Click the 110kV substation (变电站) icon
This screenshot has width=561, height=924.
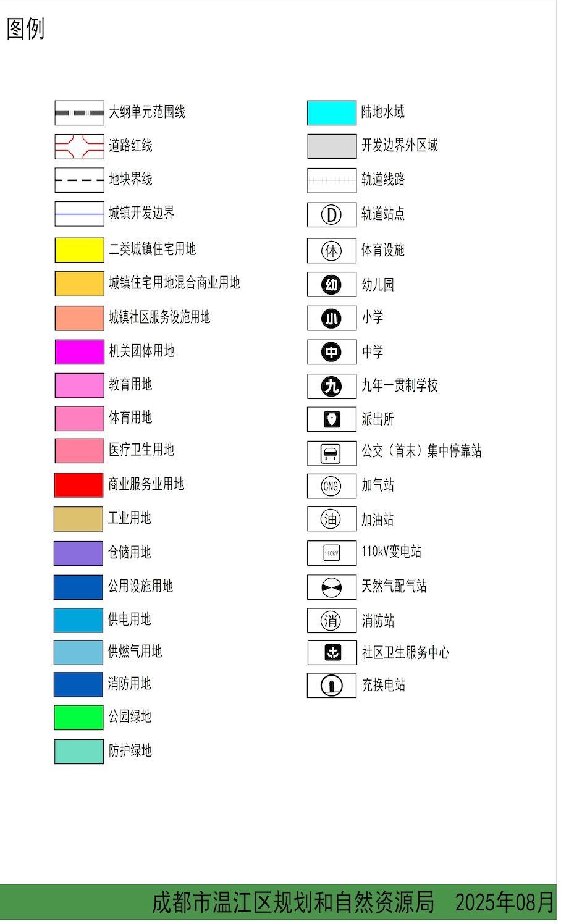pos(331,553)
